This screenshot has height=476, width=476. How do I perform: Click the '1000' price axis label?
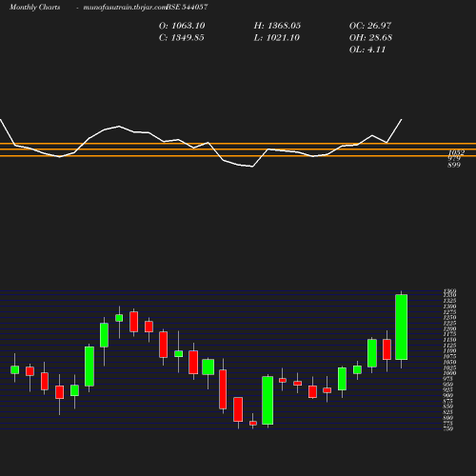coord(449,373)
